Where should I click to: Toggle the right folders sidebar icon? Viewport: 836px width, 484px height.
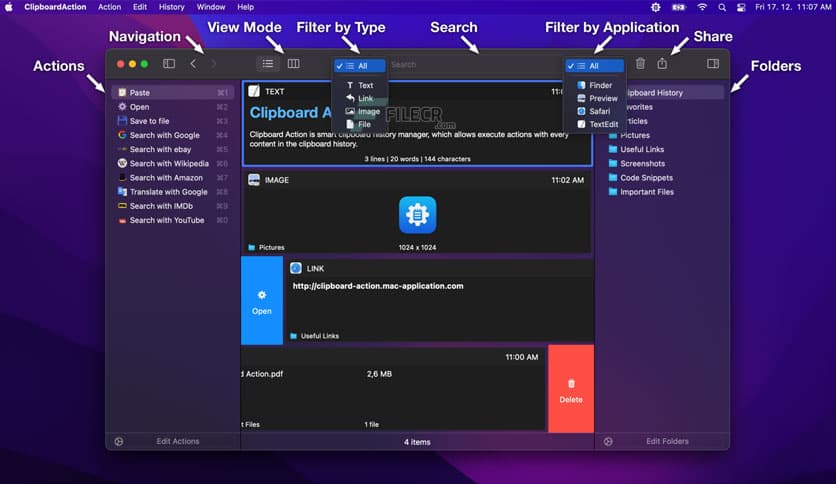(x=713, y=64)
